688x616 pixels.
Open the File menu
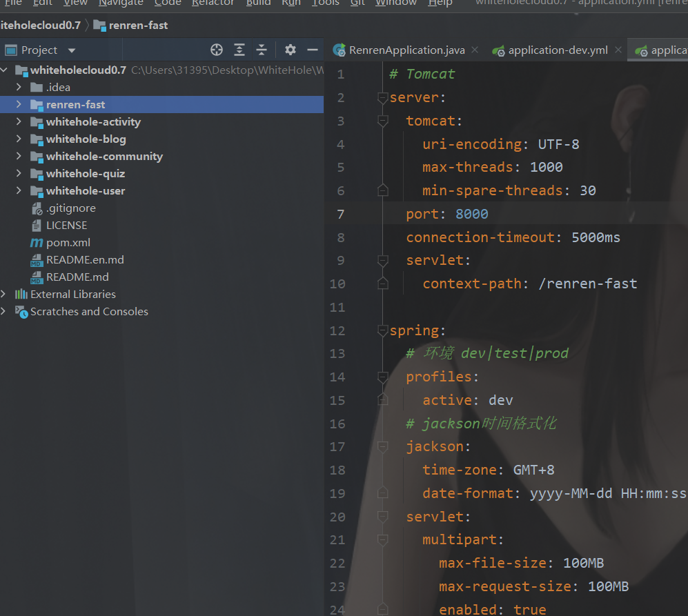click(x=13, y=3)
